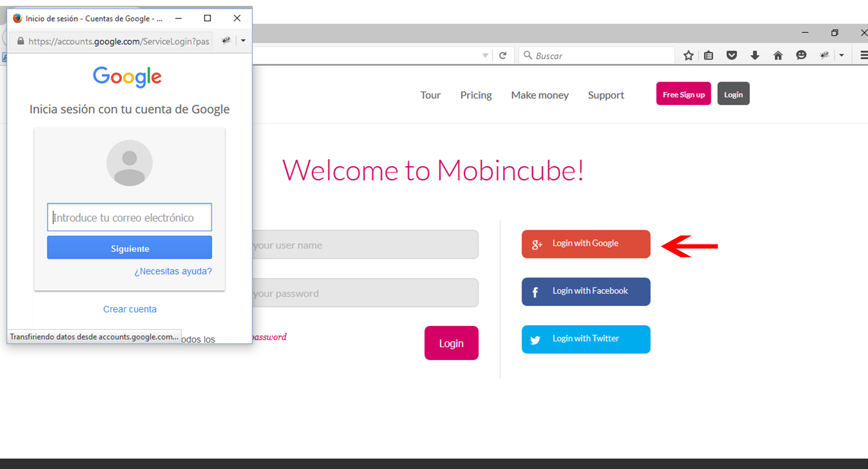The image size is (868, 469).
Task: Click the bug extension icon in the Google popup
Action: [226, 40]
